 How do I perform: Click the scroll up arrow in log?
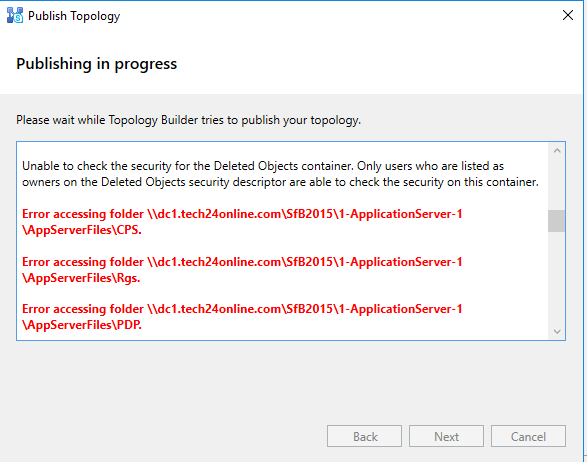pyautogui.click(x=557, y=151)
